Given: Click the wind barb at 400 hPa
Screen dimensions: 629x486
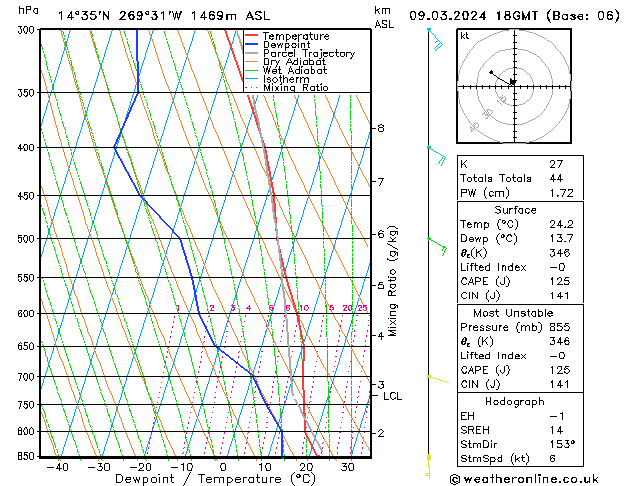Looking at the screenshot, I should pos(437,156).
